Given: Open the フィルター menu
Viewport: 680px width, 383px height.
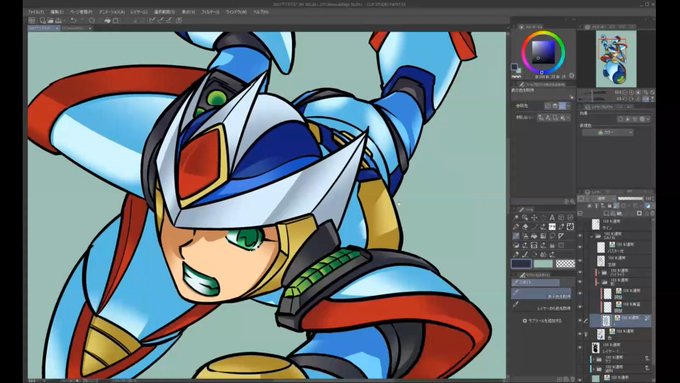Looking at the screenshot, I should click(x=210, y=12).
